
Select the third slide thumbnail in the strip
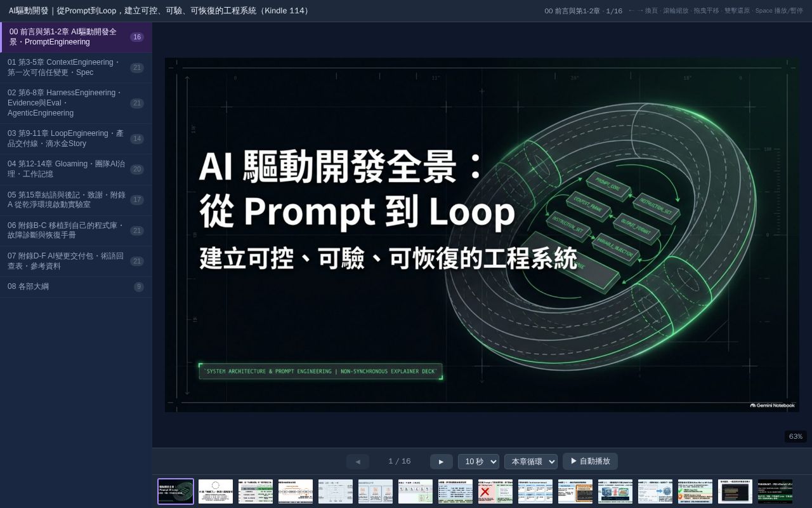click(x=256, y=491)
